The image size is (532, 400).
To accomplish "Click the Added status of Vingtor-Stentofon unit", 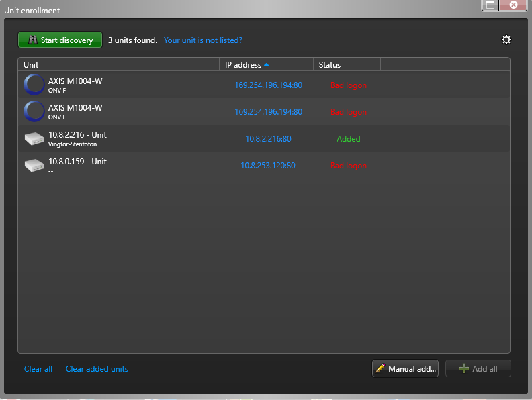I will [x=349, y=139].
